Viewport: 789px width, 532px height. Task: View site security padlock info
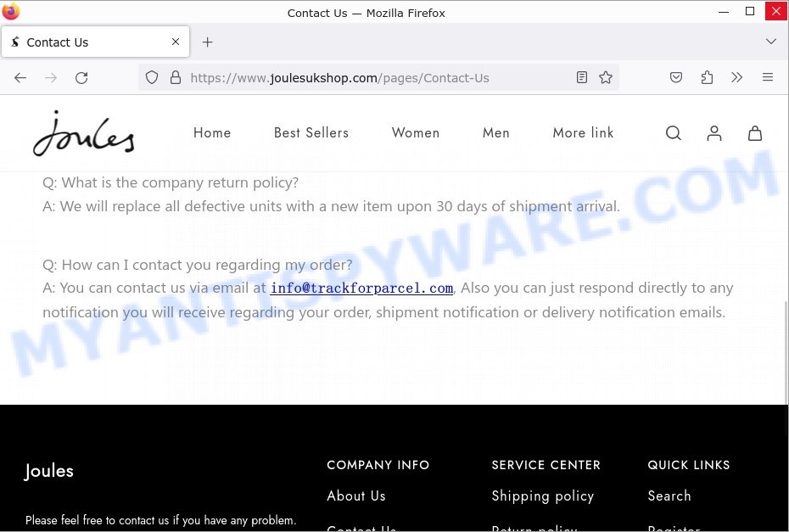[175, 77]
